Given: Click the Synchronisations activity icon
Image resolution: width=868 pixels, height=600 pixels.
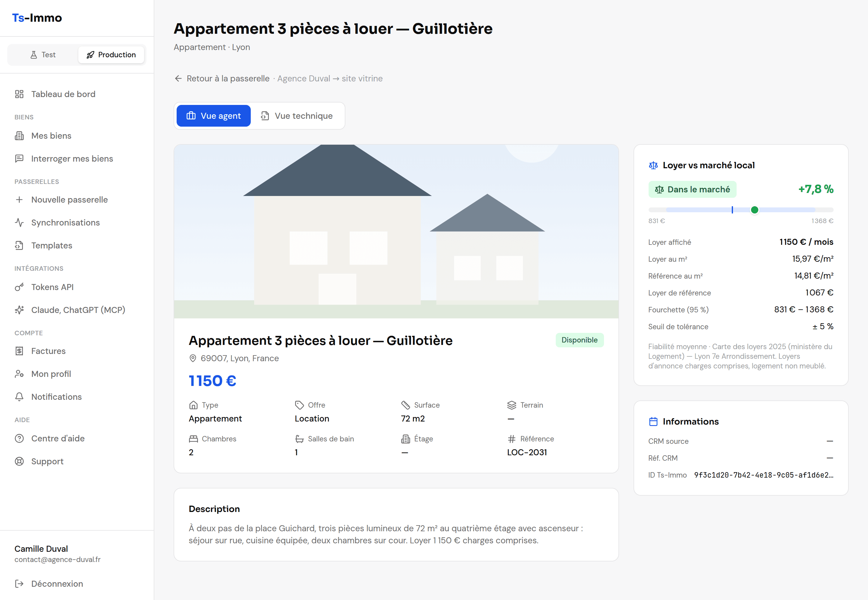Looking at the screenshot, I should (x=19, y=223).
